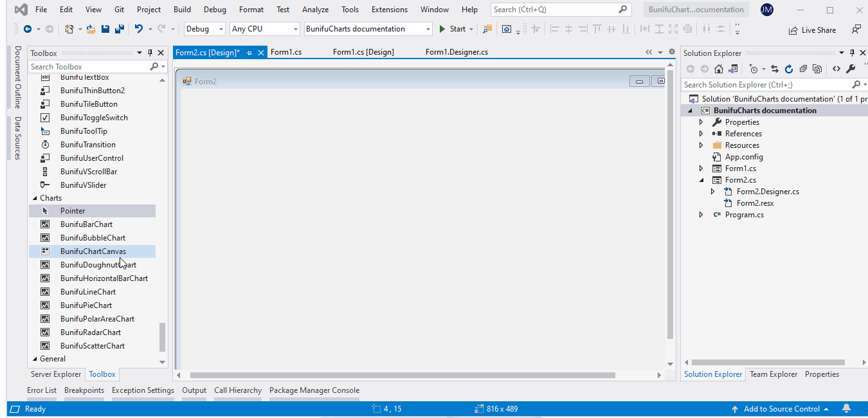
Task: Click the Undo arrow icon
Action: pos(139,29)
